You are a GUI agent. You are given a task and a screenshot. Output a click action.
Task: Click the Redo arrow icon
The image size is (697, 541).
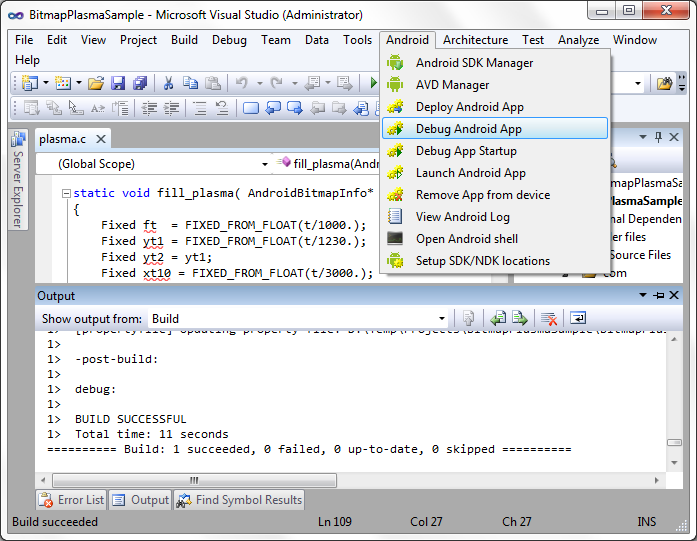coord(276,83)
